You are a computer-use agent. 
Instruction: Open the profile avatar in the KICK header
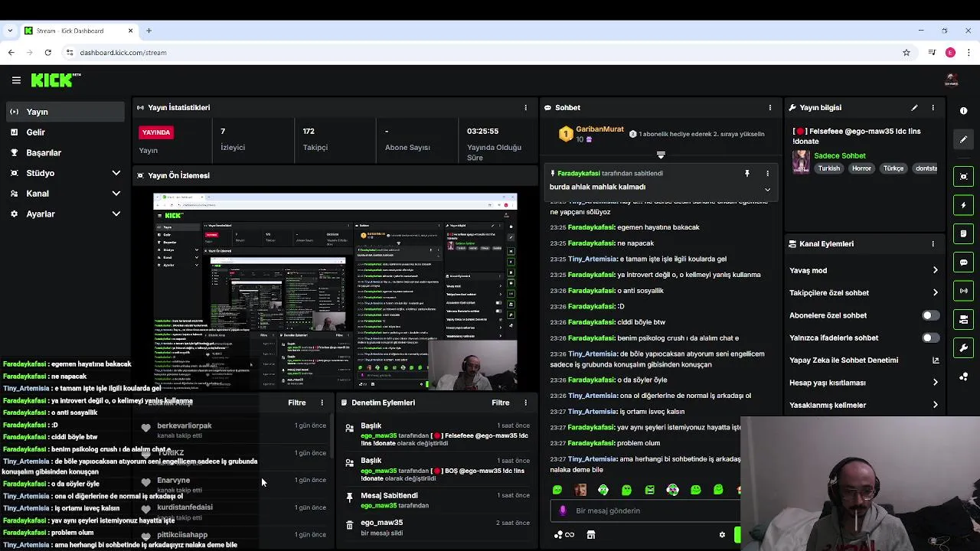click(x=952, y=80)
